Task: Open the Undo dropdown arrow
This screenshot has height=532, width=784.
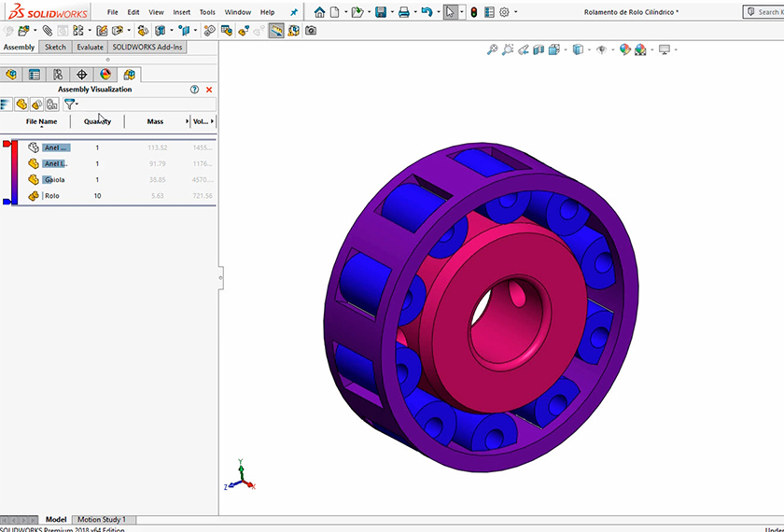Action: coord(439,12)
